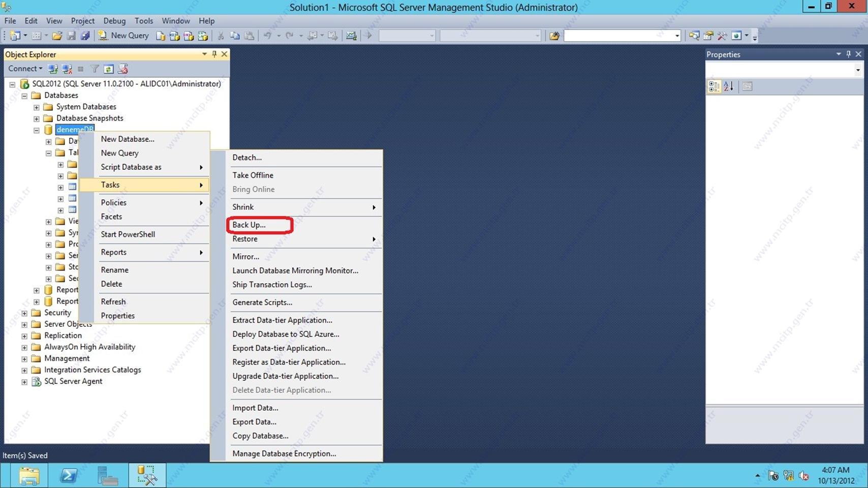This screenshot has height=488, width=868.
Task: Click the Copy toolbar icon
Action: [235, 36]
